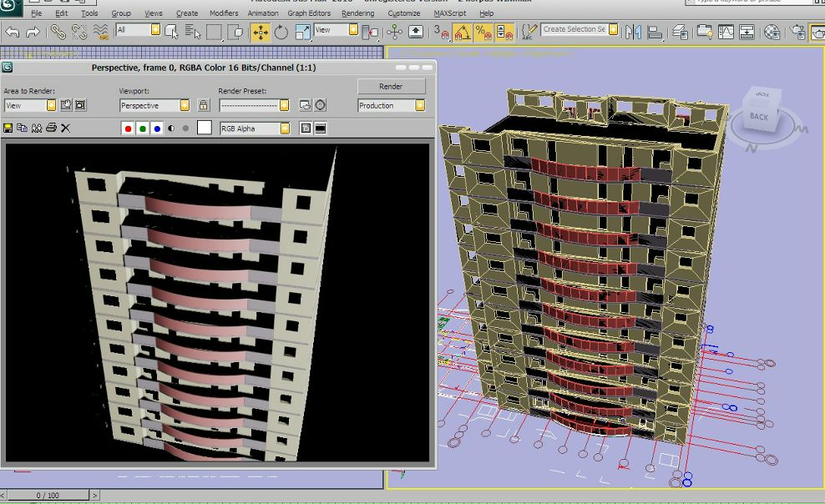Click the Mirror tool in main toolbar
This screenshot has height=504, width=825.
coord(633,32)
